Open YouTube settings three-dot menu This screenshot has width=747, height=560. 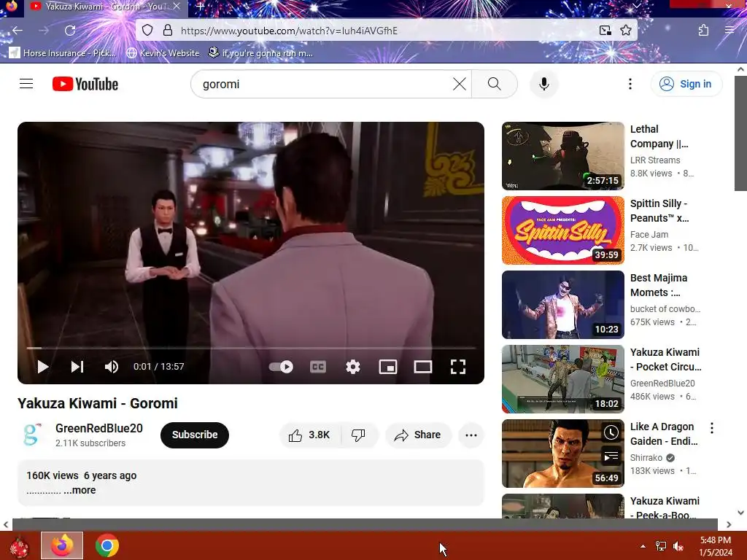tap(630, 84)
